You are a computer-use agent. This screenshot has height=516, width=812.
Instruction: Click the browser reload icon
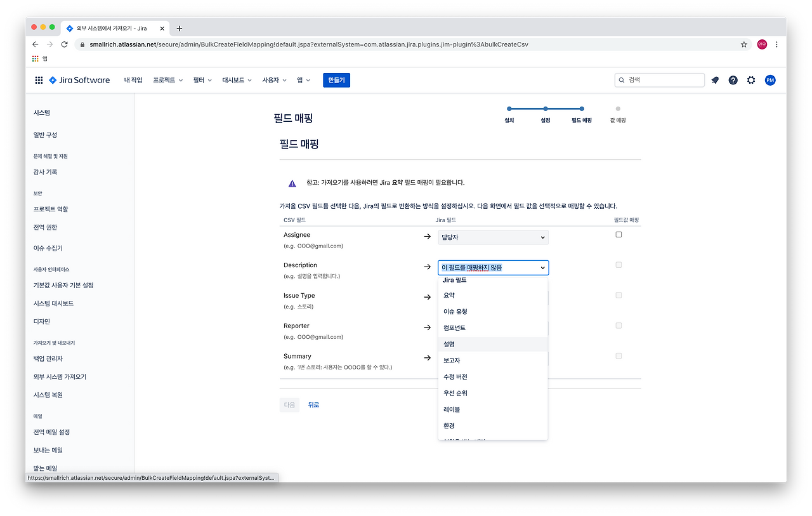pos(65,44)
